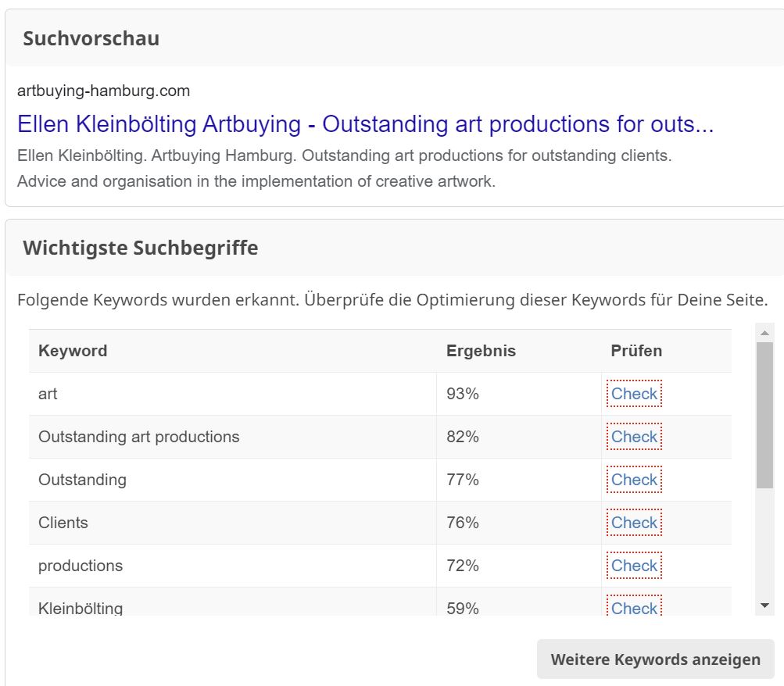Click the 93% result value
The width and height of the screenshot is (784, 686).
coord(463,394)
